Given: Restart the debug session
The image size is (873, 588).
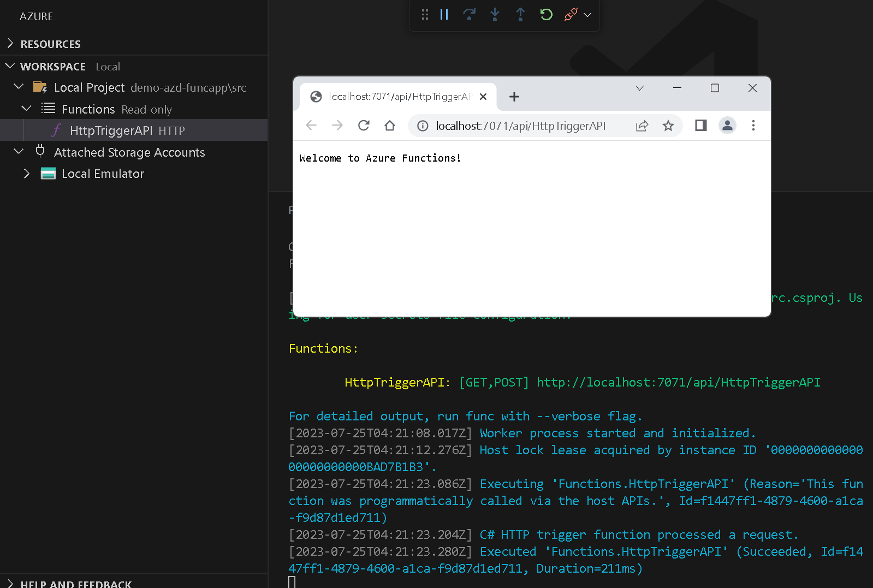Looking at the screenshot, I should pos(546,15).
